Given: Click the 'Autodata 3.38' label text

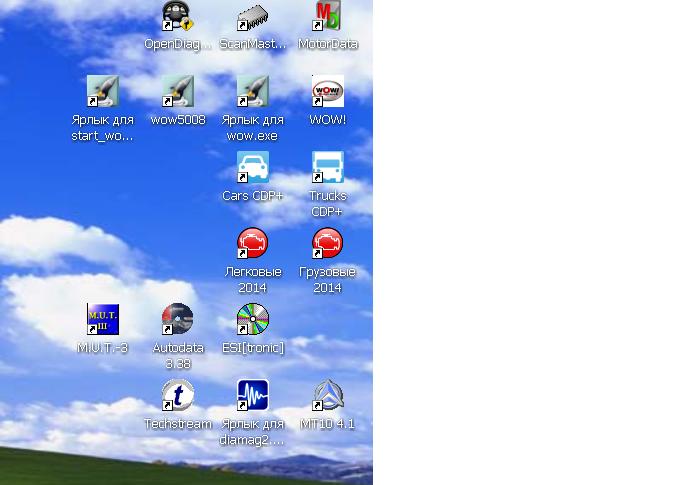Looking at the screenshot, I should tap(178, 356).
